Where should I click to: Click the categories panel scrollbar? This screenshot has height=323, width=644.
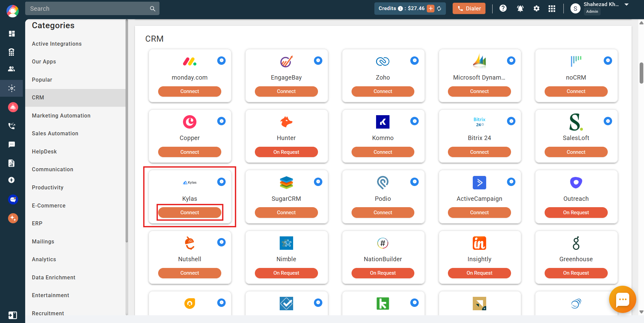pos(127,131)
